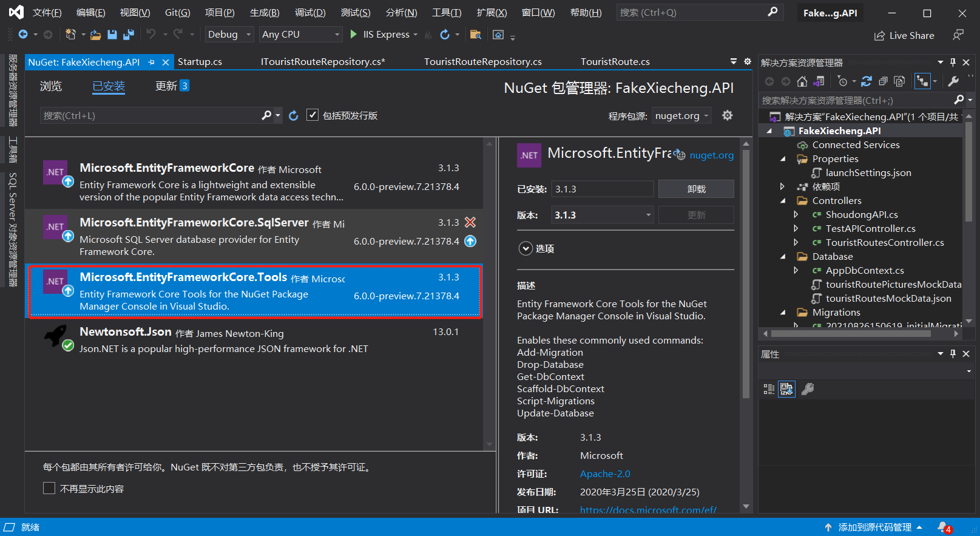Switch views icon in Solution Explorer
The width and height of the screenshot is (980, 536).
(x=819, y=81)
